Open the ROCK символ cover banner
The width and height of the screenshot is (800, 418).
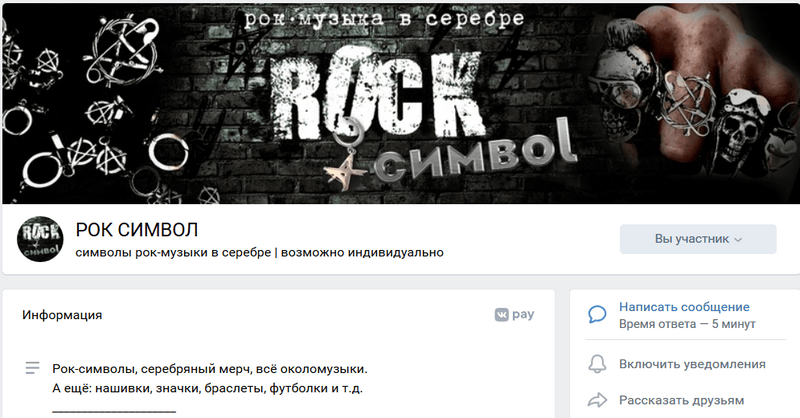coord(400,104)
